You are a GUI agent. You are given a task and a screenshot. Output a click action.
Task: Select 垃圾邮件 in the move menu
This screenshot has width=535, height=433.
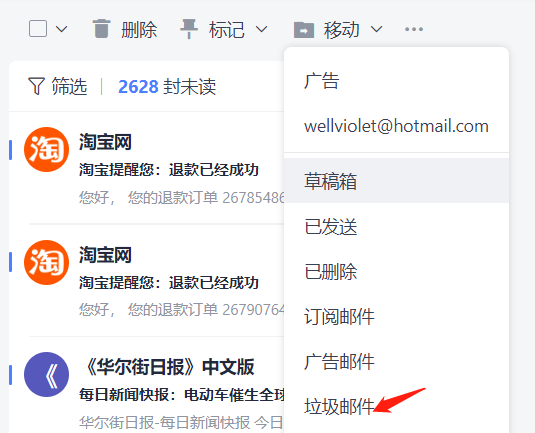coord(396,406)
